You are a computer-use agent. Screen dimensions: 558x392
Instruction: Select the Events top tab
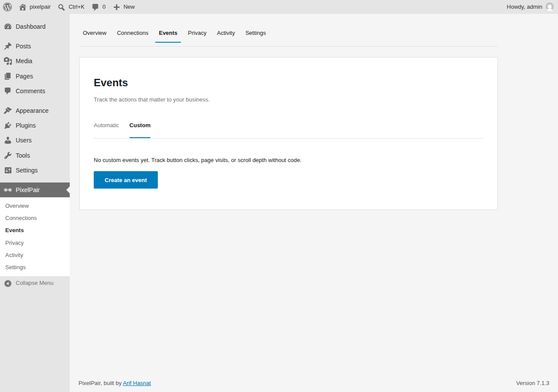(x=168, y=33)
